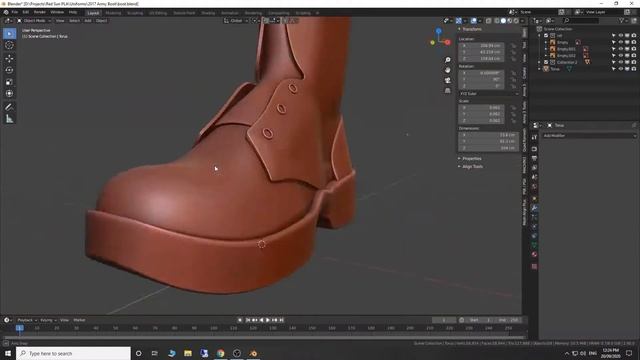Switch to the Sculpting workspace tab
Image resolution: width=640 pixels, height=360 pixels.
[x=135, y=13]
